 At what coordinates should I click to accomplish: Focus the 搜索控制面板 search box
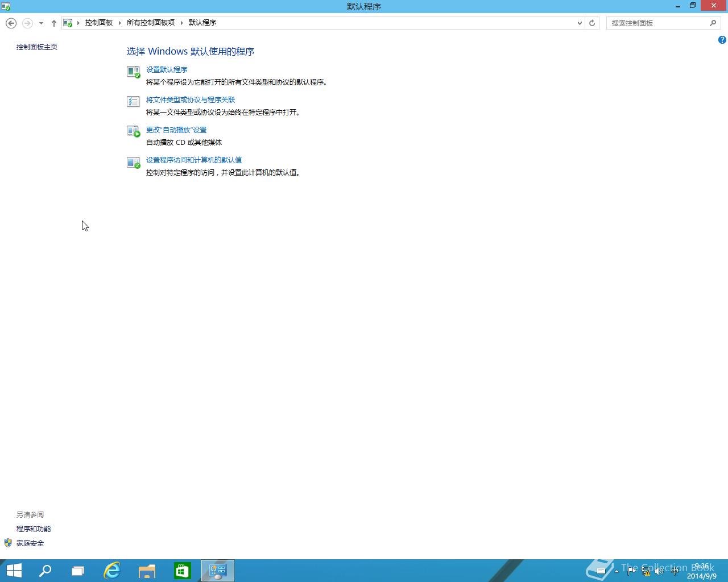click(657, 23)
